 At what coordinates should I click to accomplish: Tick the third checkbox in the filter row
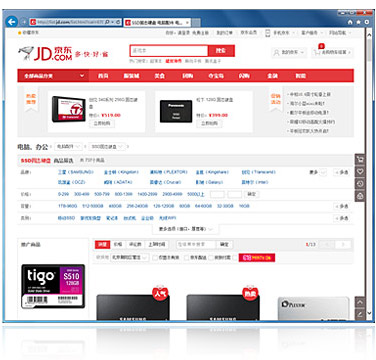click(211, 258)
